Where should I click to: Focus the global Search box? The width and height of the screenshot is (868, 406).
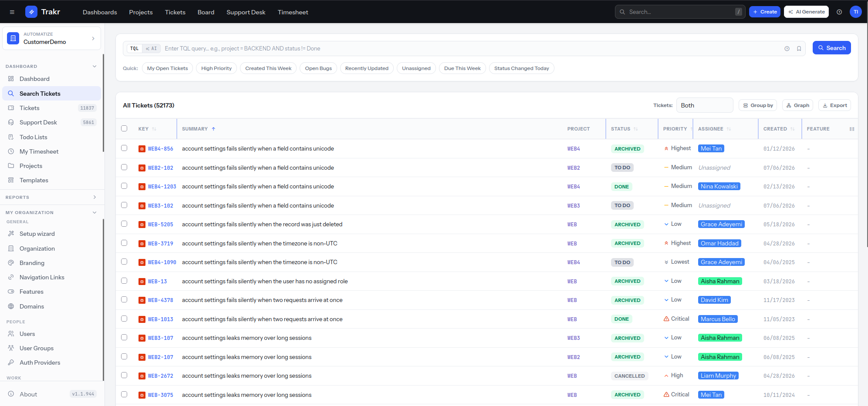680,12
